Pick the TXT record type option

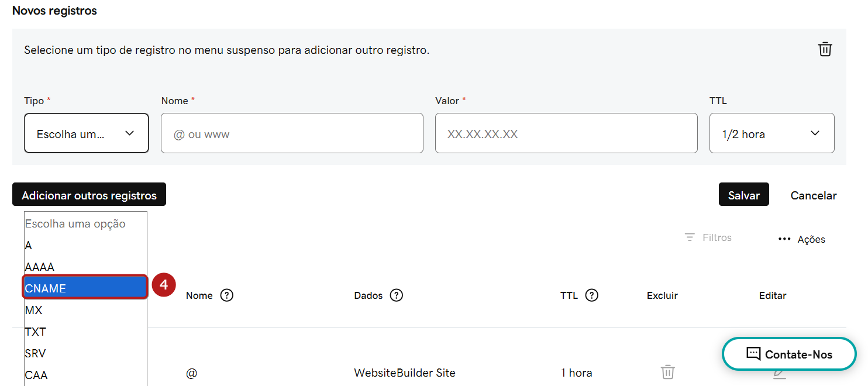pyautogui.click(x=85, y=332)
